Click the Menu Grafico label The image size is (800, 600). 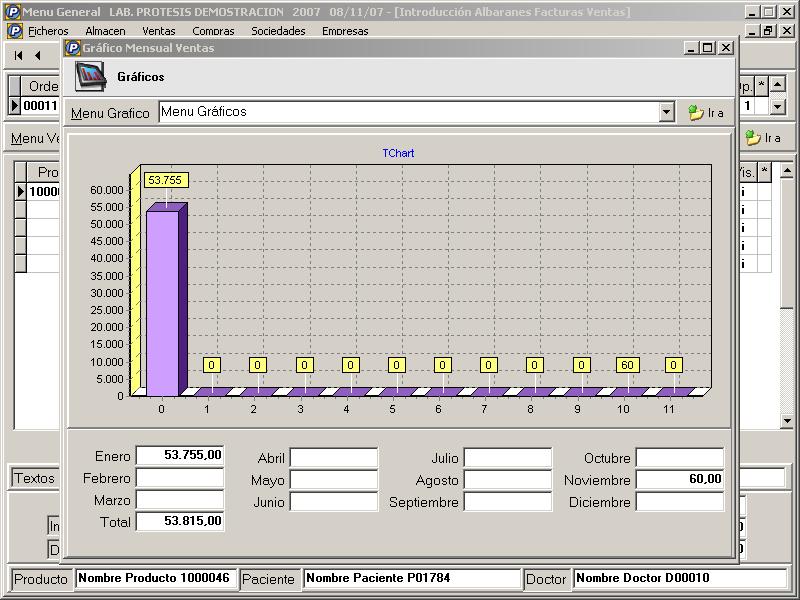tap(110, 113)
